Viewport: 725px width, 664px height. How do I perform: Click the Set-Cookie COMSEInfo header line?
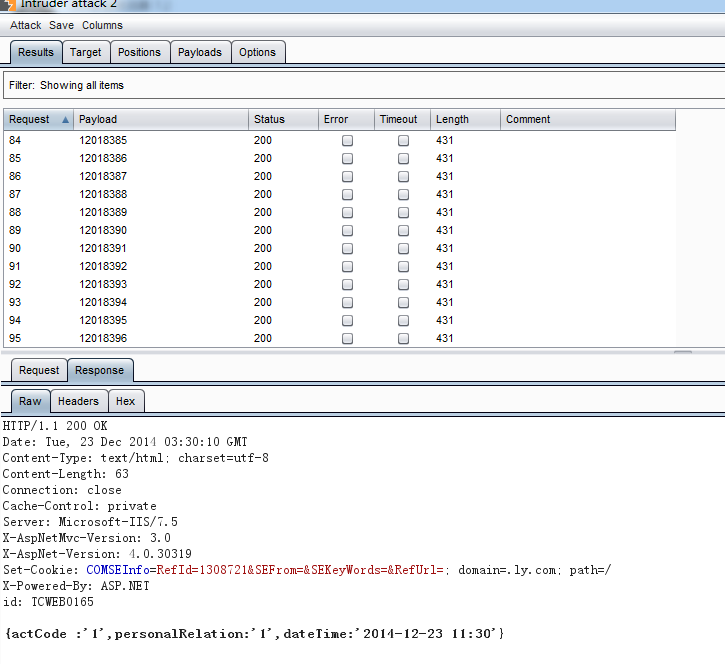tap(307, 570)
